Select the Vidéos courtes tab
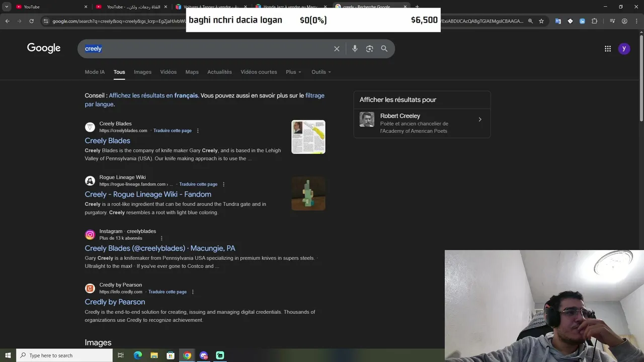This screenshot has width=644, height=362. [259, 72]
